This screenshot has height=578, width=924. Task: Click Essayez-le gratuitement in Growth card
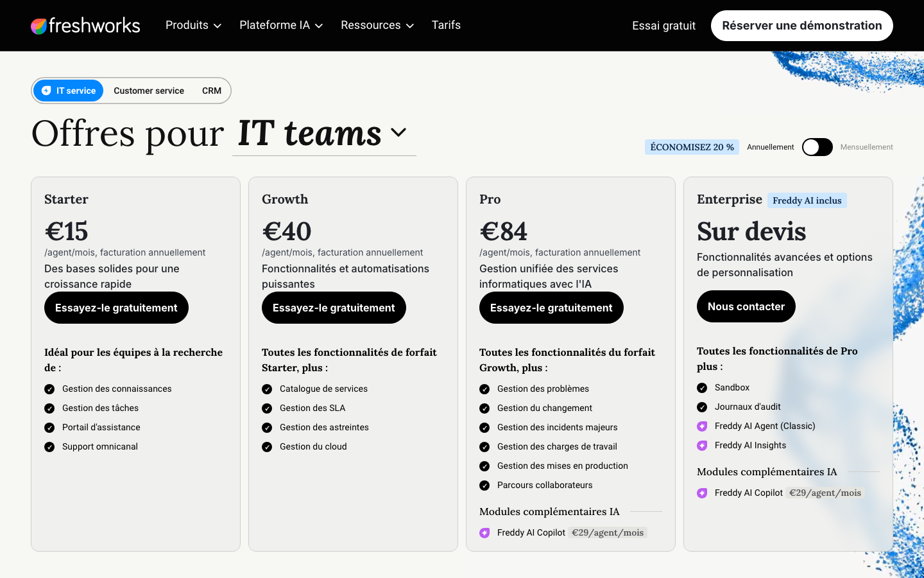pos(334,308)
